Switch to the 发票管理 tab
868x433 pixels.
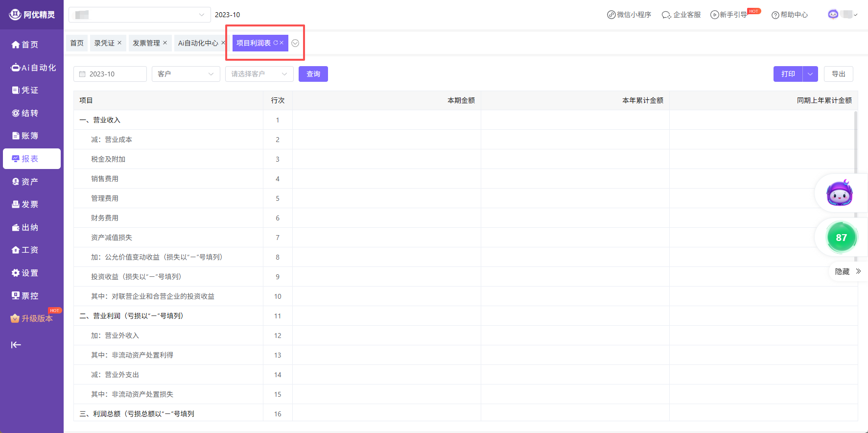tap(146, 43)
